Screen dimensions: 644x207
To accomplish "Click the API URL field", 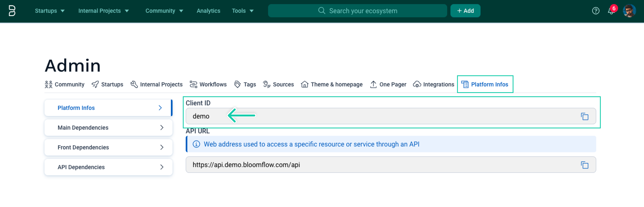I will tap(391, 165).
